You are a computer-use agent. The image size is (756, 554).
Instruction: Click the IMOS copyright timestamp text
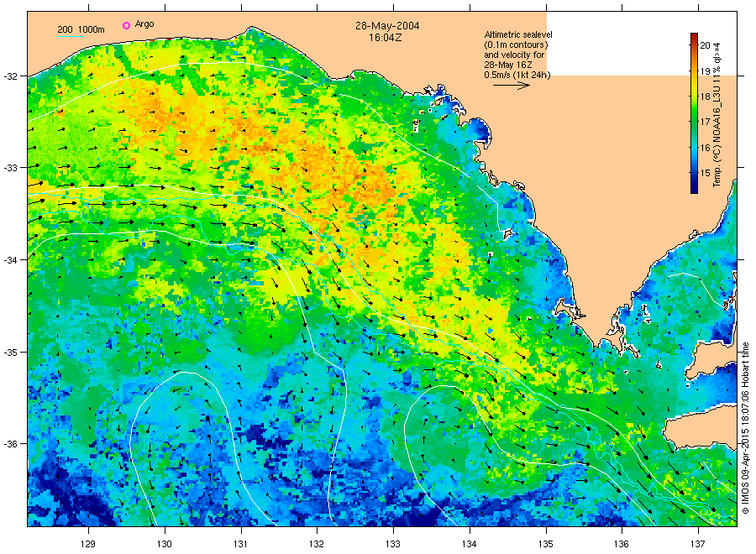coord(745,428)
